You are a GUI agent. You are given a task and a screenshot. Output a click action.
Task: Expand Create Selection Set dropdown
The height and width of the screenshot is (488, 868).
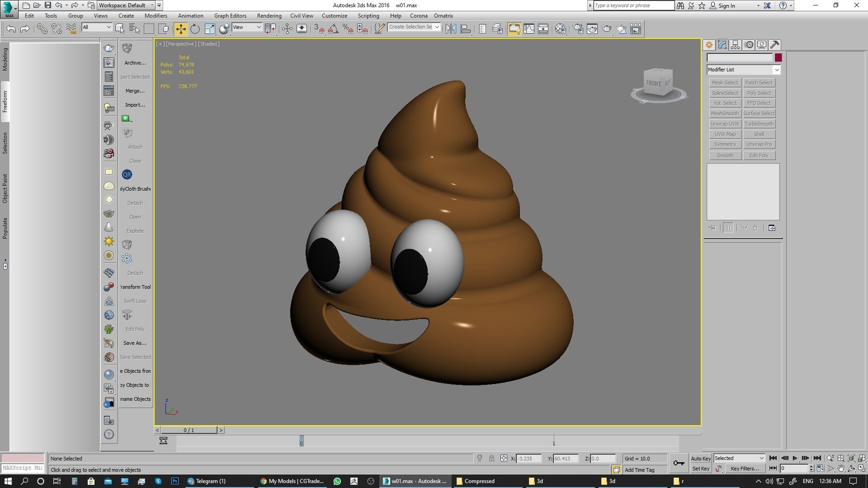tap(437, 27)
